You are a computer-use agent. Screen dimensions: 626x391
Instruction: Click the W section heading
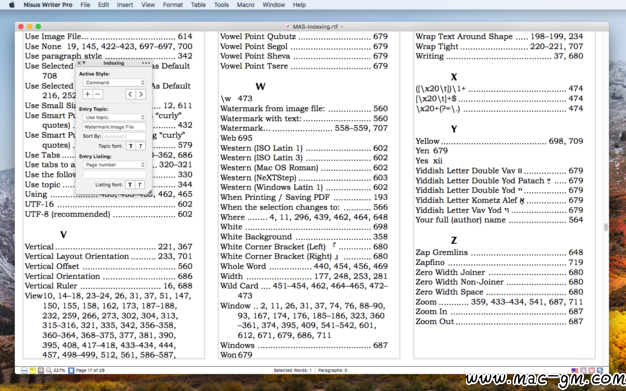260,86
